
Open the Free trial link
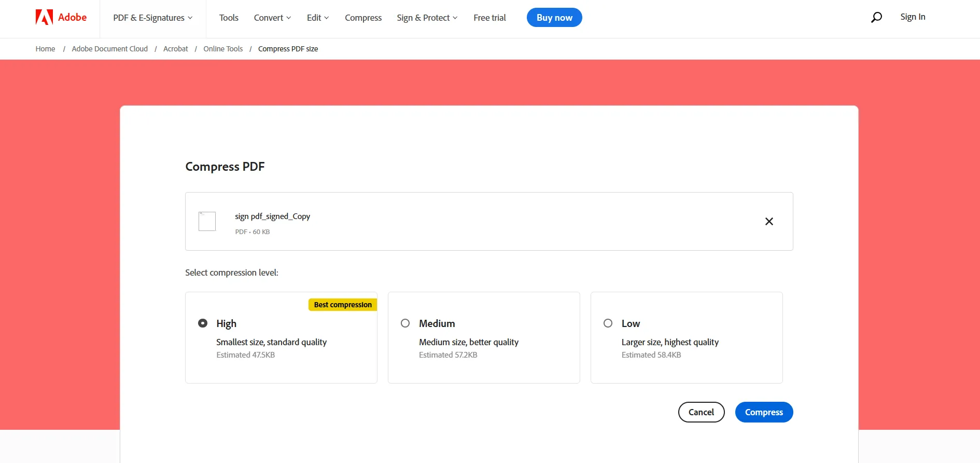pos(489,18)
